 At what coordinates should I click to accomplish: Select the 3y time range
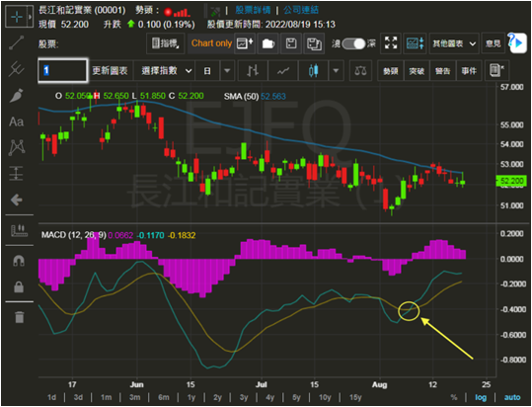pos(244,397)
